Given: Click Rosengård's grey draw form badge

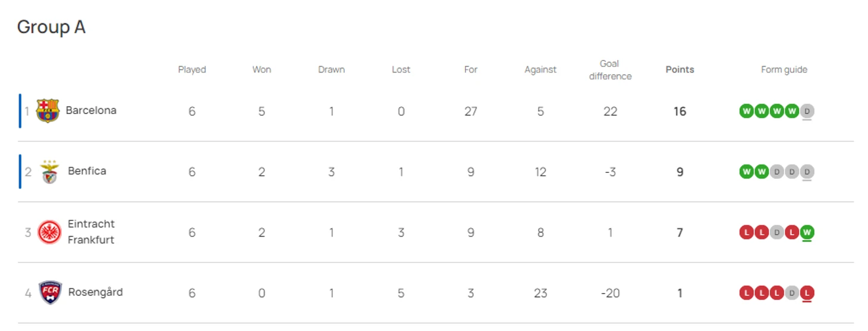Looking at the screenshot, I should [x=791, y=293].
